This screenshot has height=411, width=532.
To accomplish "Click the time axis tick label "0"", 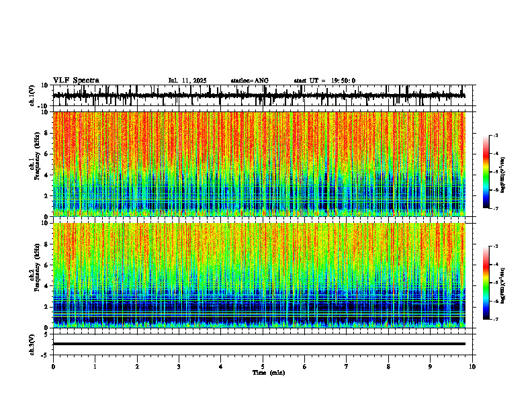I will (x=53, y=367).
